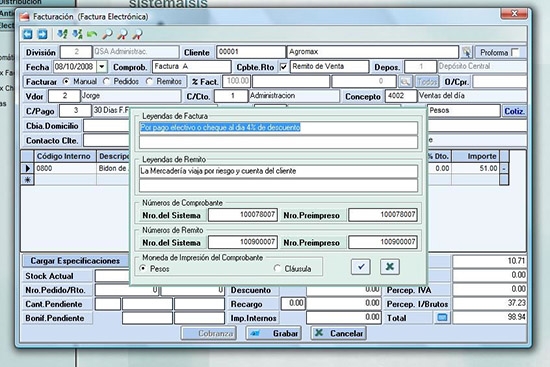Enable the Proforma checkbox
Image resolution: width=550 pixels, height=367 pixels.
click(515, 52)
